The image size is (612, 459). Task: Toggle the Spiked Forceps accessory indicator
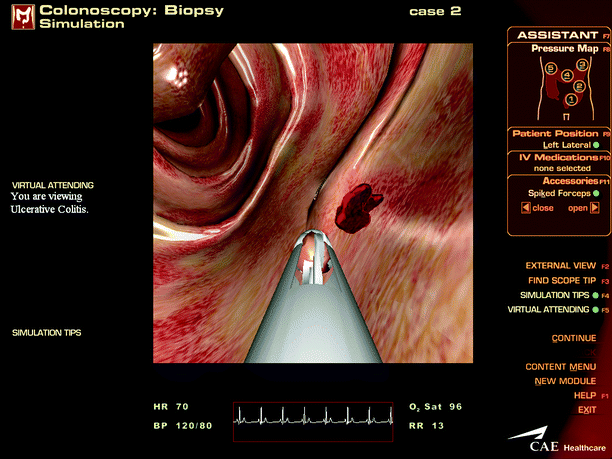595,193
